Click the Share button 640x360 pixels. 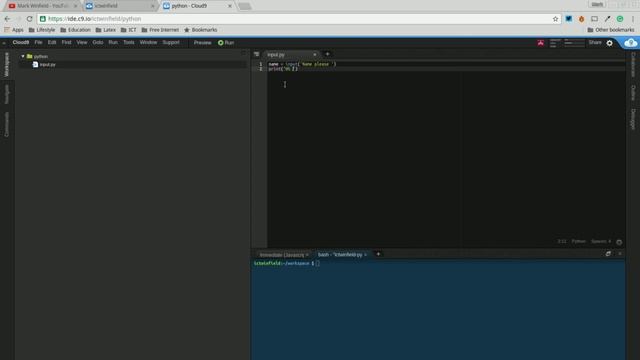[595, 42]
